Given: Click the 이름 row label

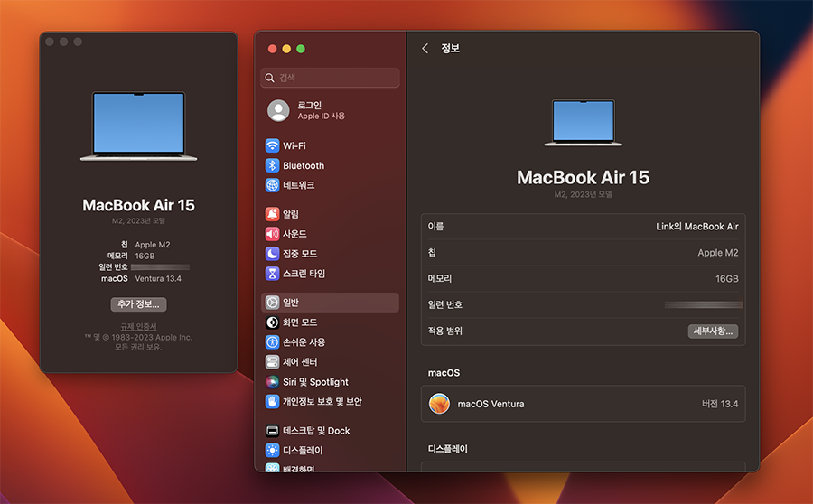Looking at the screenshot, I should [435, 226].
